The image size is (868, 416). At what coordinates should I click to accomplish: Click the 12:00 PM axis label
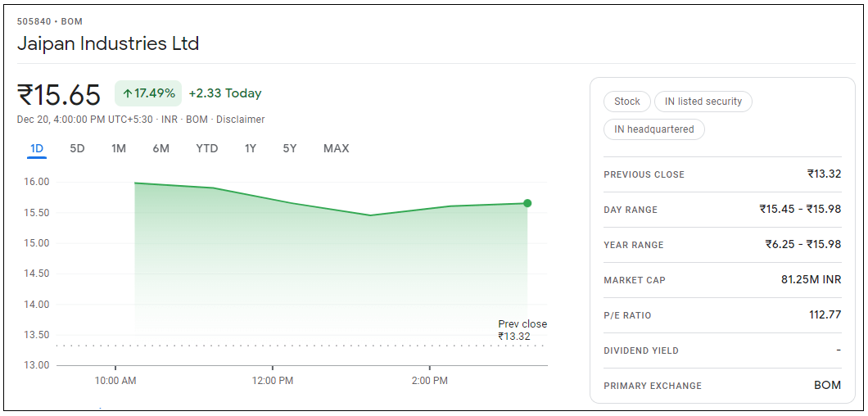(273, 381)
